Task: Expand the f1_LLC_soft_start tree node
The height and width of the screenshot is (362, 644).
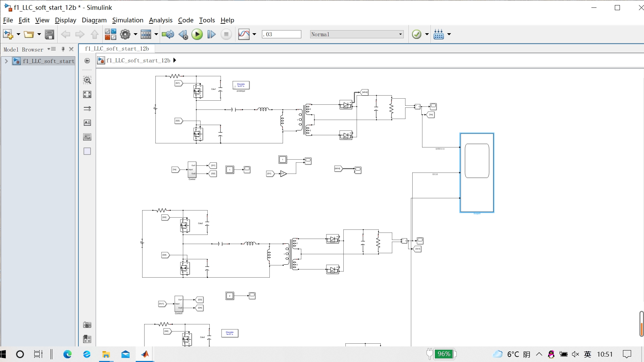Action: pyautogui.click(x=6, y=61)
